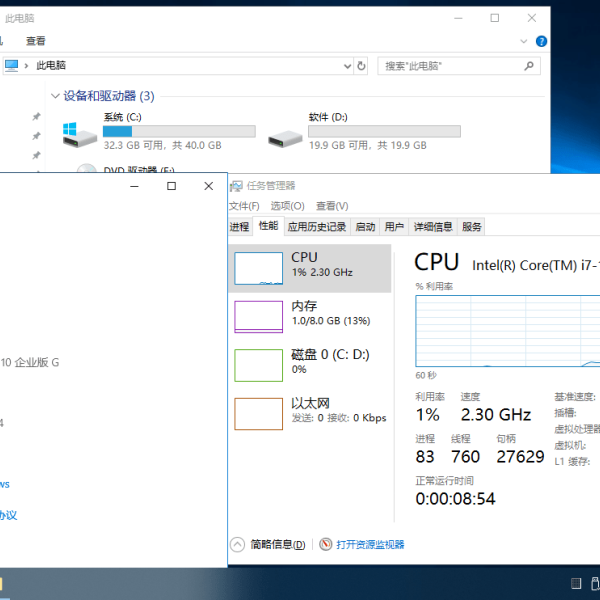Screen dimensions: 600x600
Task: Collapse the 设备和驱动器 group
Action: [x=55, y=96]
